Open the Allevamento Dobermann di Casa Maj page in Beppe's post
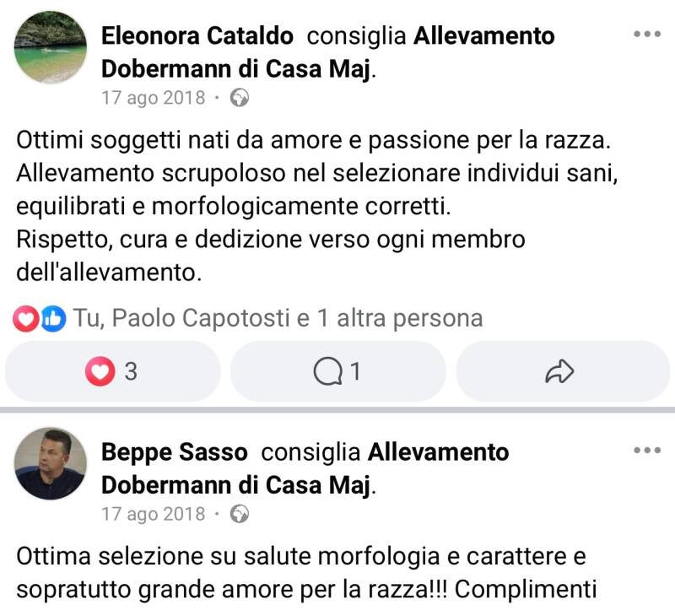Image resolution: width=675 pixels, height=616 pixels. (x=236, y=484)
